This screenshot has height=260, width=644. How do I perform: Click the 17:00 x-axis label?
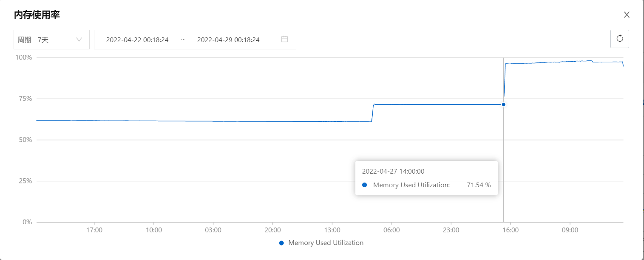[x=94, y=230]
